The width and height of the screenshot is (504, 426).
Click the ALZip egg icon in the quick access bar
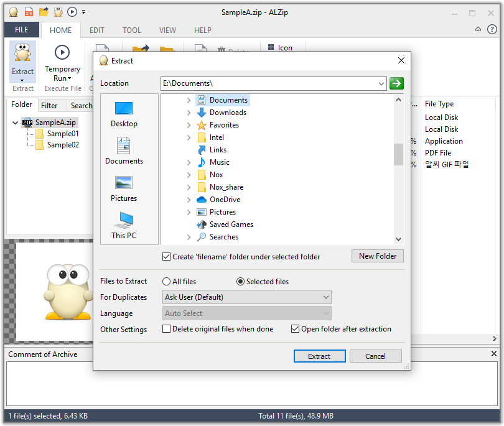point(14,12)
